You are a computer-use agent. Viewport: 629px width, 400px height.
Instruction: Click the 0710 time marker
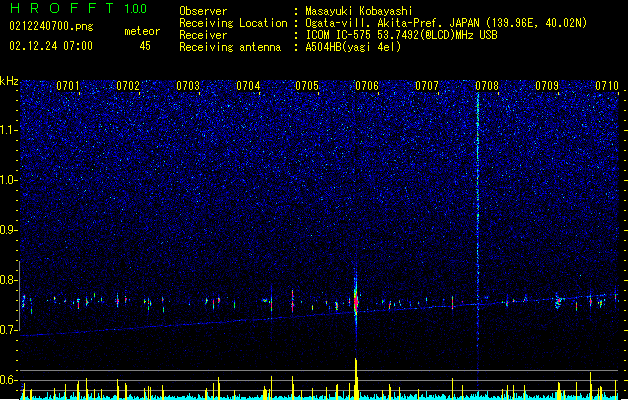tap(607, 86)
